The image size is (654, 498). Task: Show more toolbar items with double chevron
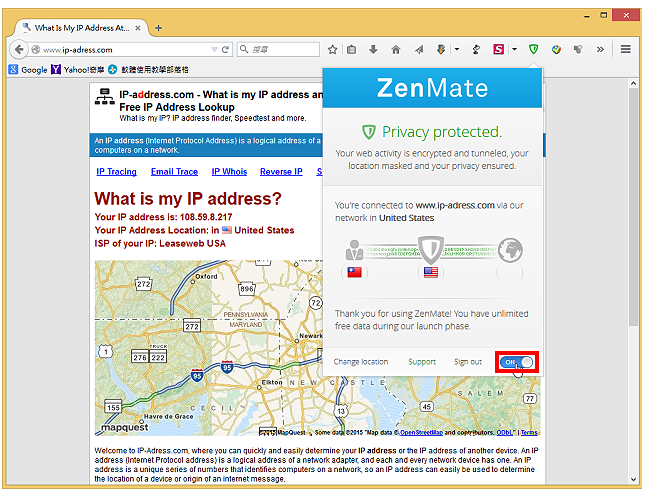[x=600, y=50]
